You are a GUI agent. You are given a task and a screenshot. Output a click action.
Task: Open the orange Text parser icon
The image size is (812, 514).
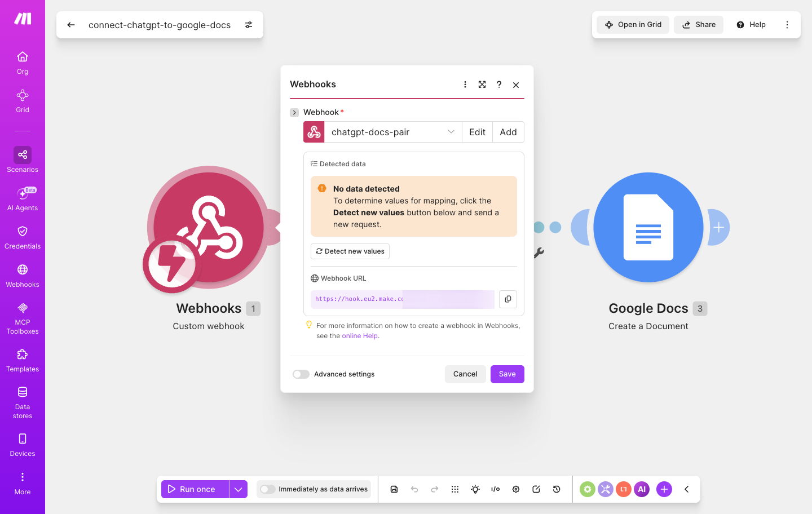click(624, 489)
